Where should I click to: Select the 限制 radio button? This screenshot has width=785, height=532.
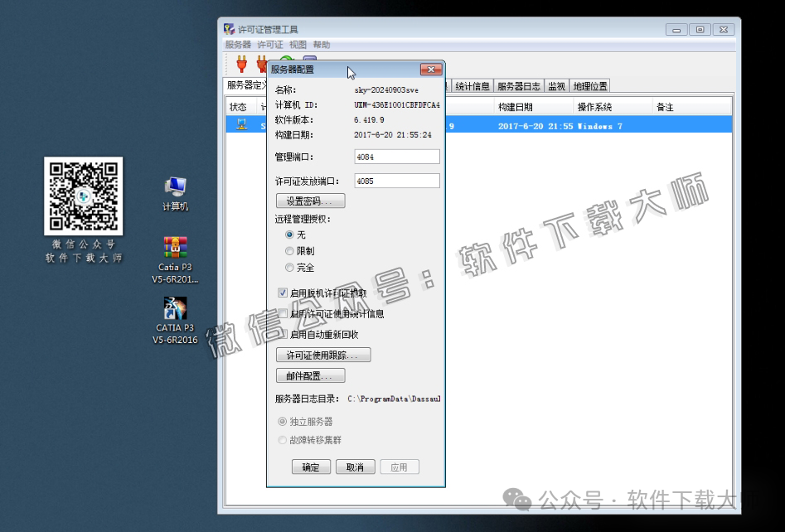click(x=288, y=251)
